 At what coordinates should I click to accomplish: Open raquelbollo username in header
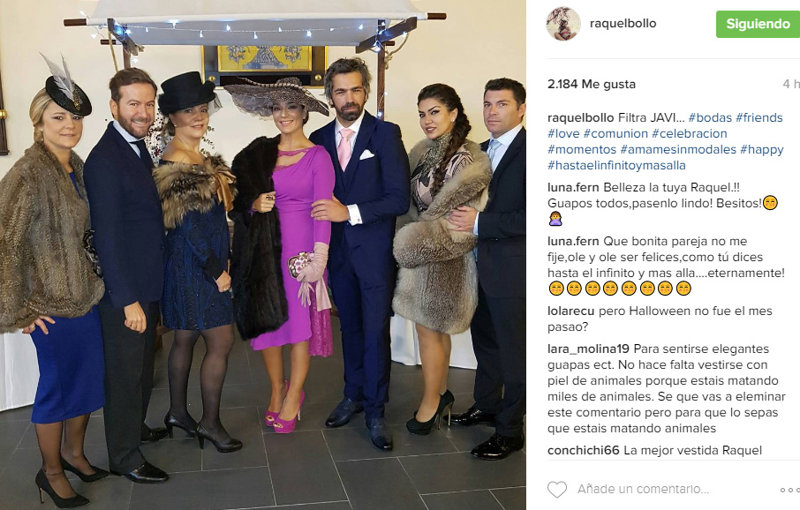point(623,23)
